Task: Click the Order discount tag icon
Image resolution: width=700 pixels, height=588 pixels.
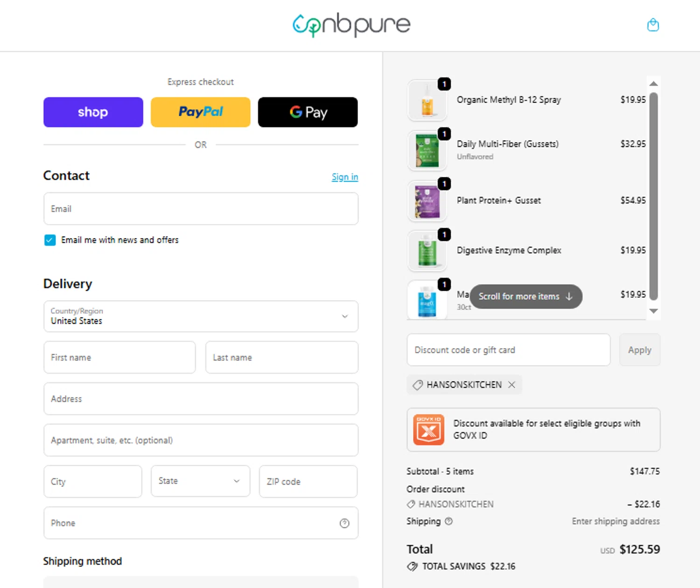Action: point(411,504)
